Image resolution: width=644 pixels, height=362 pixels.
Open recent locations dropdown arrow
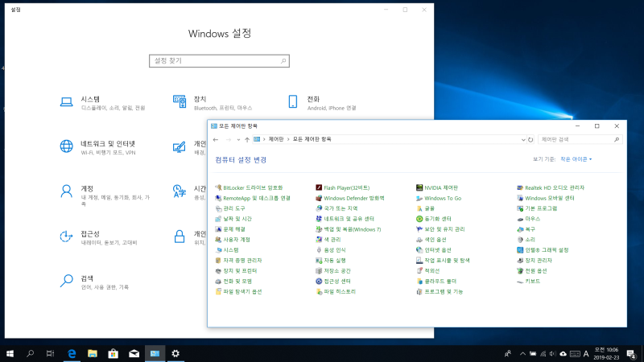[x=238, y=139]
